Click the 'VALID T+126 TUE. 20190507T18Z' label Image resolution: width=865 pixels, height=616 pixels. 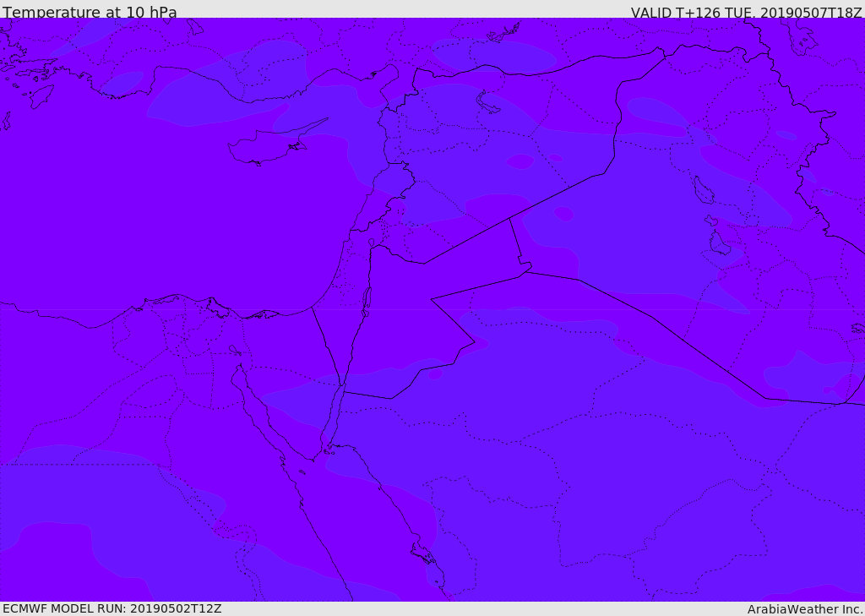coord(747,12)
